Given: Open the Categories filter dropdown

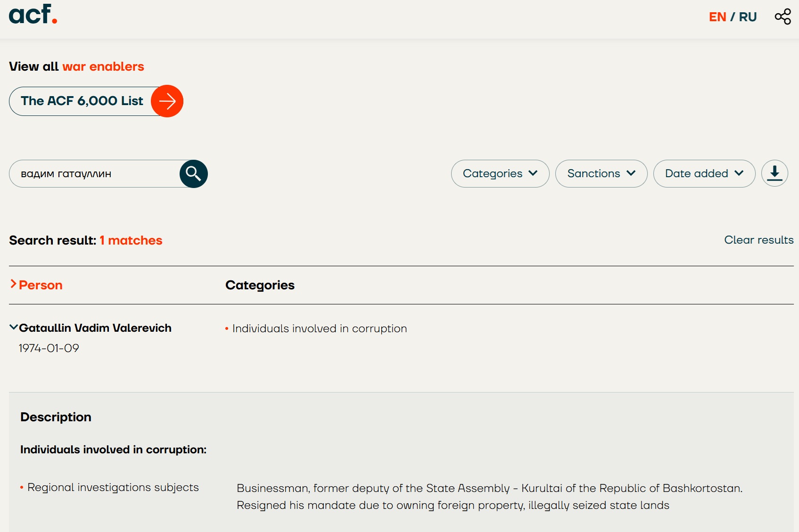Looking at the screenshot, I should [500, 173].
